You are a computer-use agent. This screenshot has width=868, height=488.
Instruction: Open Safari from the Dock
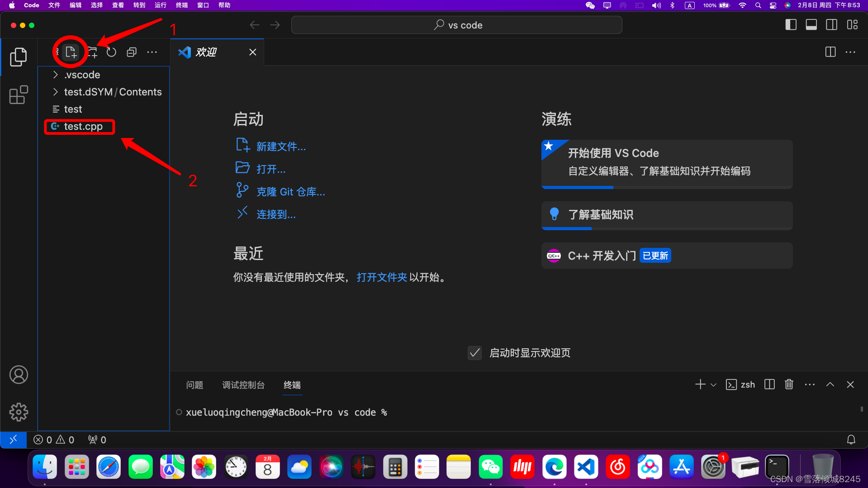108,467
